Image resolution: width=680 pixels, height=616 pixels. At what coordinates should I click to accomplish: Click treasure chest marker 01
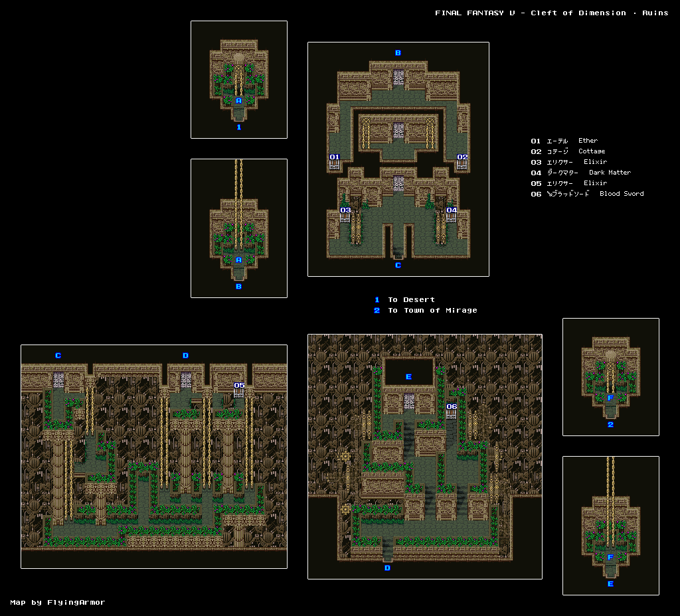[335, 161]
